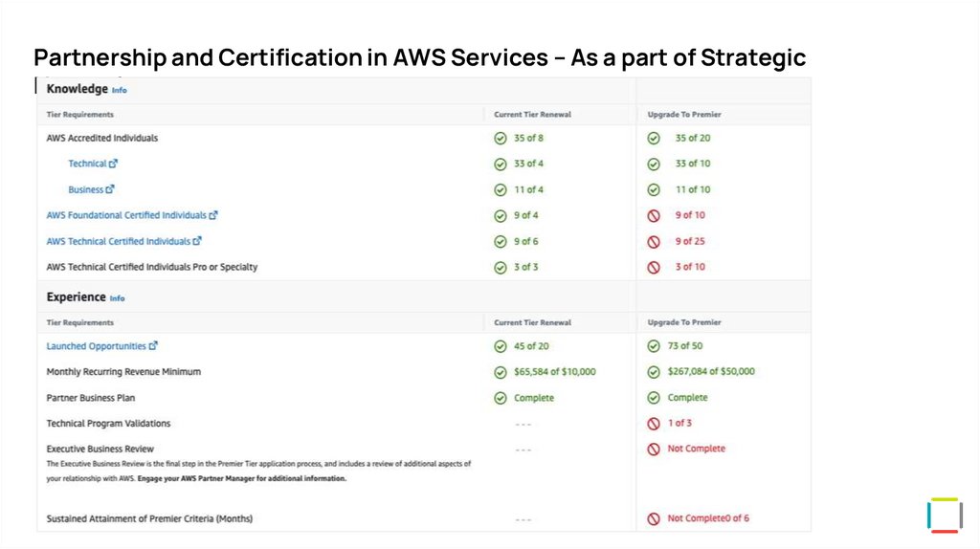Click red icon beside Not Complete status
This screenshot has height=549, width=980.
[x=654, y=449]
